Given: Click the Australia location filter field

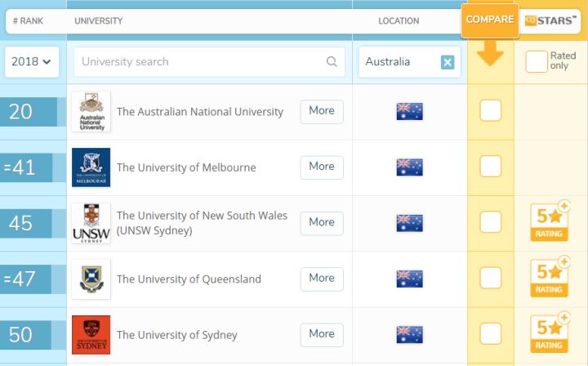Looking at the screenshot, I should (409, 62).
